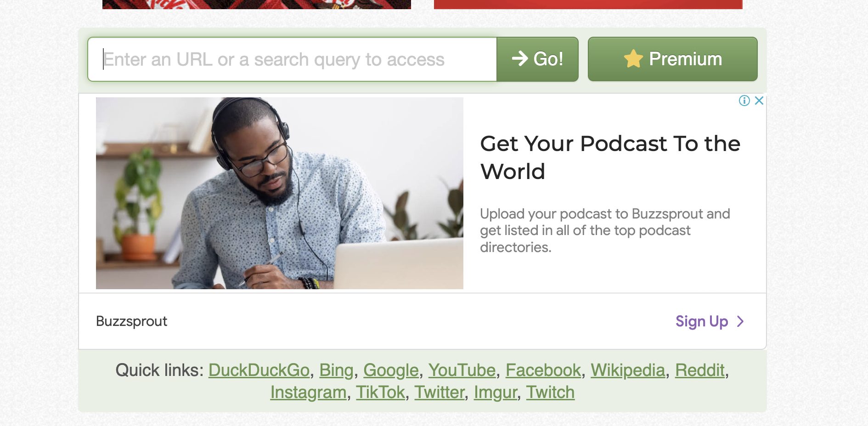
Task: Open the Facebook quick link
Action: click(x=543, y=370)
